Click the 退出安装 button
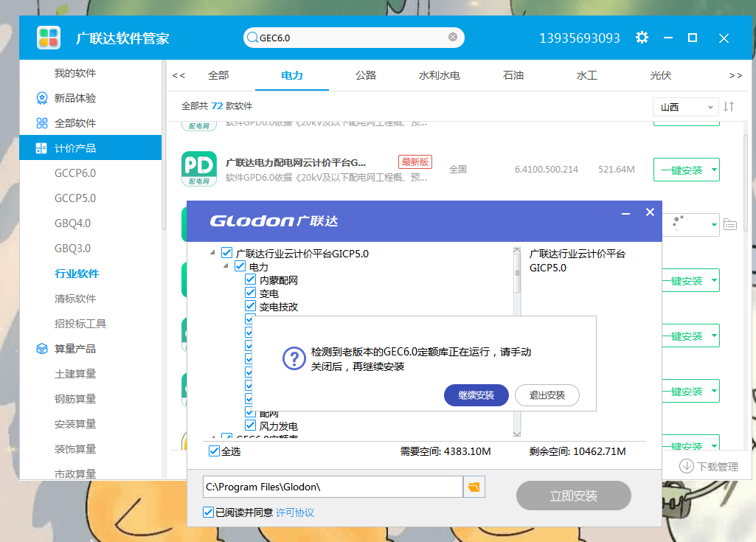This screenshot has height=542, width=756. point(547,395)
